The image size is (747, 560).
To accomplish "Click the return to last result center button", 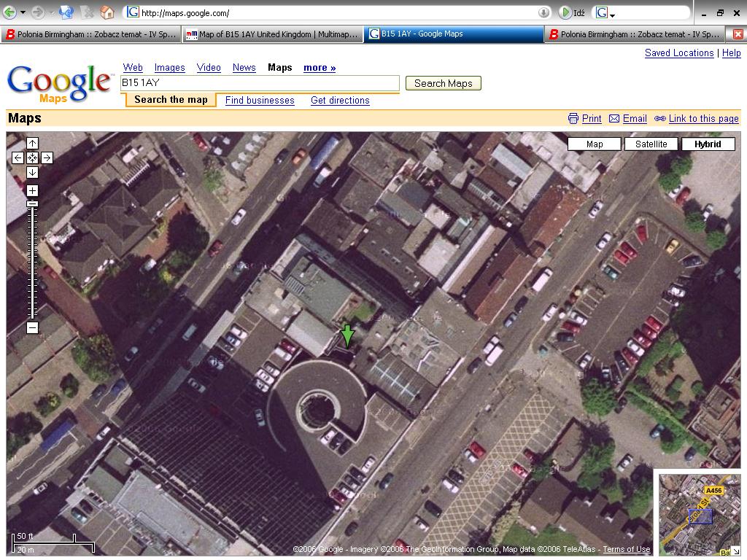I will 32,157.
